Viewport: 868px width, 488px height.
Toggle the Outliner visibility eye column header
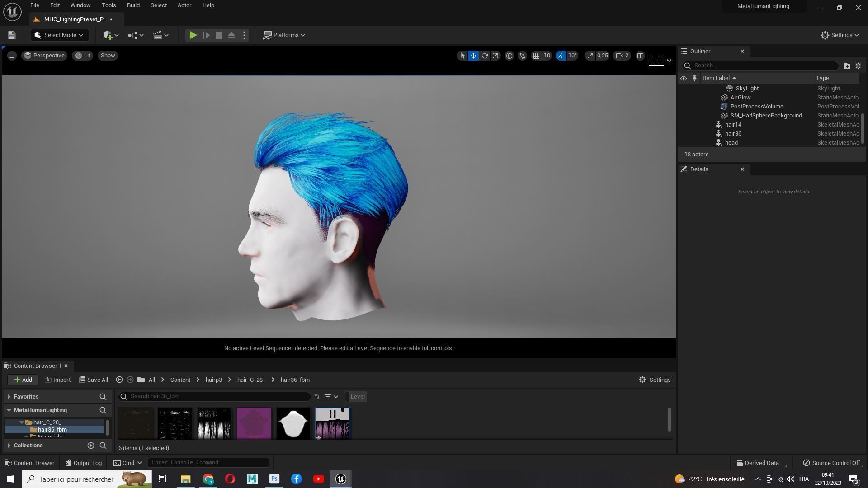click(x=683, y=78)
